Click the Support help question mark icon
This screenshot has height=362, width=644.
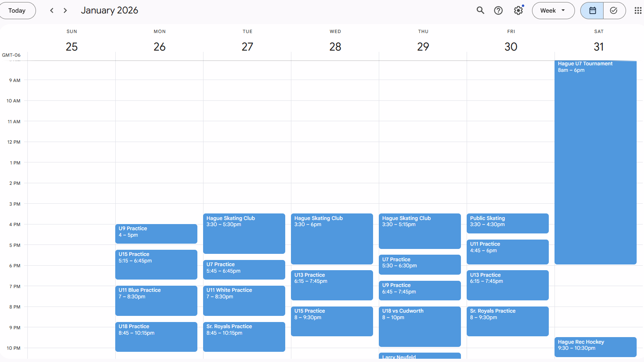(x=498, y=11)
